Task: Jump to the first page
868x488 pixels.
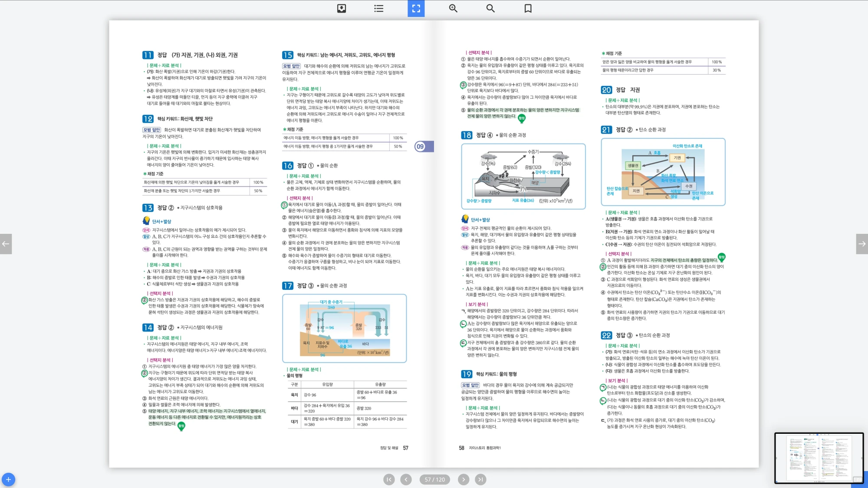Action: point(389,479)
